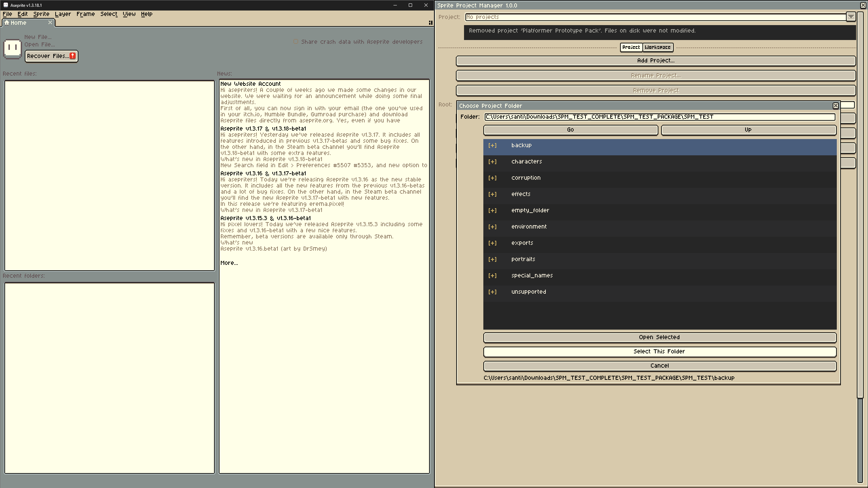Expand the corruption folder plus icon
Viewport: 868px width, 488px height.
(492, 178)
